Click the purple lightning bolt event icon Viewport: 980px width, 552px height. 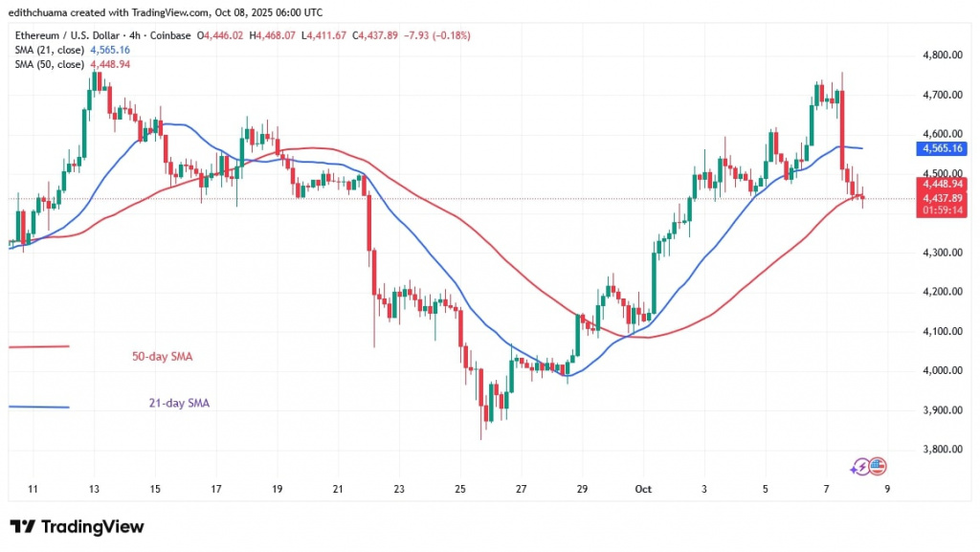(x=861, y=467)
